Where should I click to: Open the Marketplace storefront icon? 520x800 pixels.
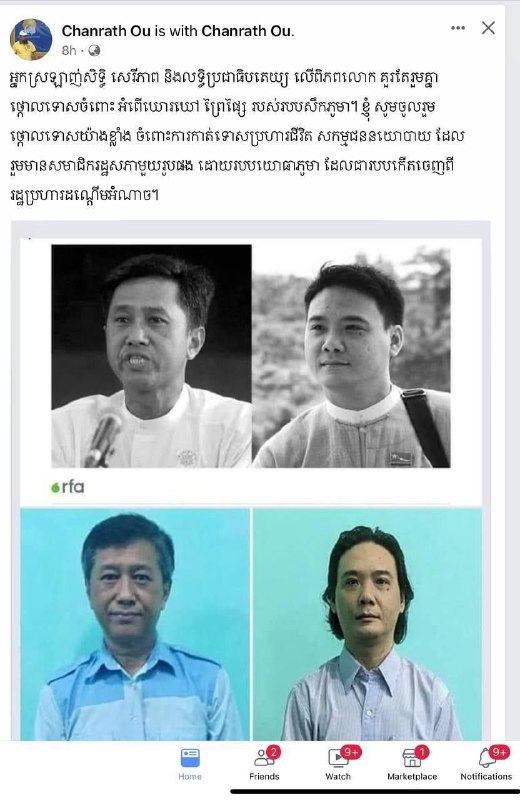click(x=412, y=758)
